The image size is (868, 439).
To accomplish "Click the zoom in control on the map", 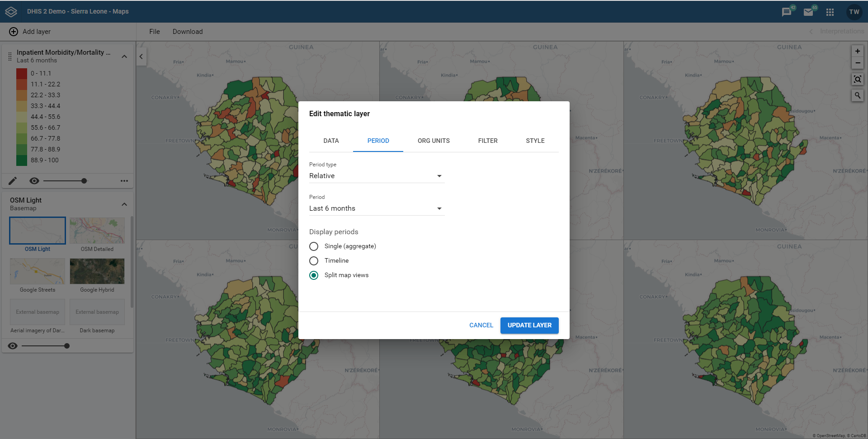I will click(x=858, y=51).
